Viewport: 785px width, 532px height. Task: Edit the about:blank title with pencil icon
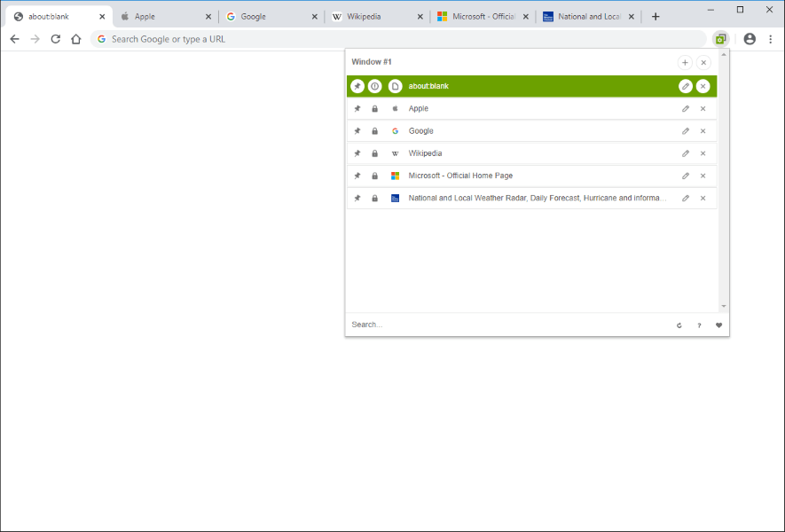685,86
